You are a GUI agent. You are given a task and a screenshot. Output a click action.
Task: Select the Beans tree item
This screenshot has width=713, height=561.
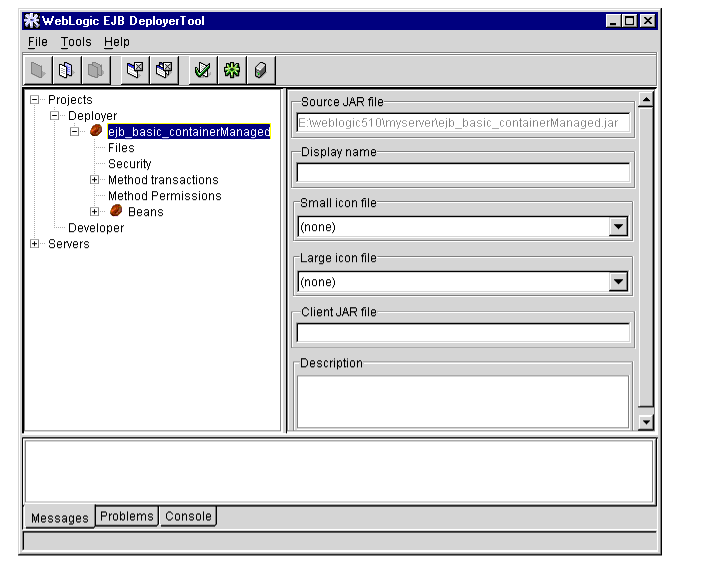click(x=146, y=212)
